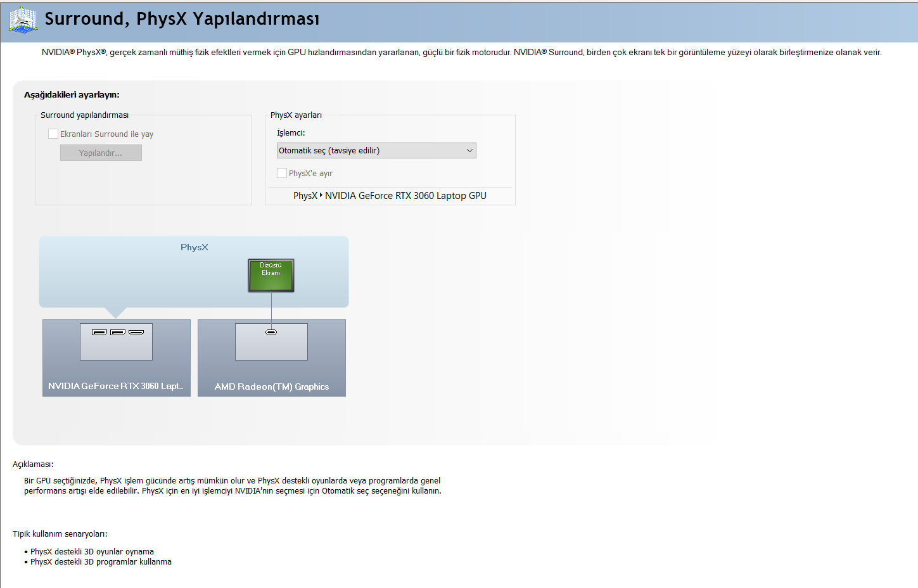Select the AMD Radeon(TM) Graphics card panel
Viewport: 918px width, 588px height.
click(272, 358)
